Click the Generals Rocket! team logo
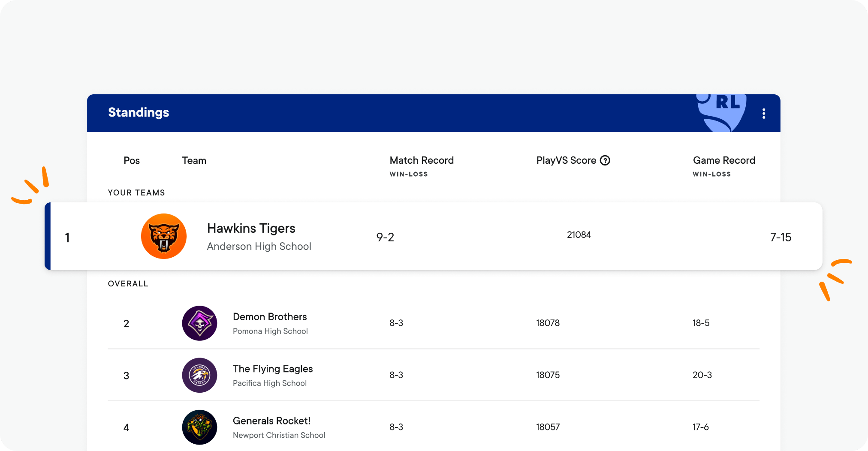Viewport: 868px width, 451px height. (x=199, y=427)
